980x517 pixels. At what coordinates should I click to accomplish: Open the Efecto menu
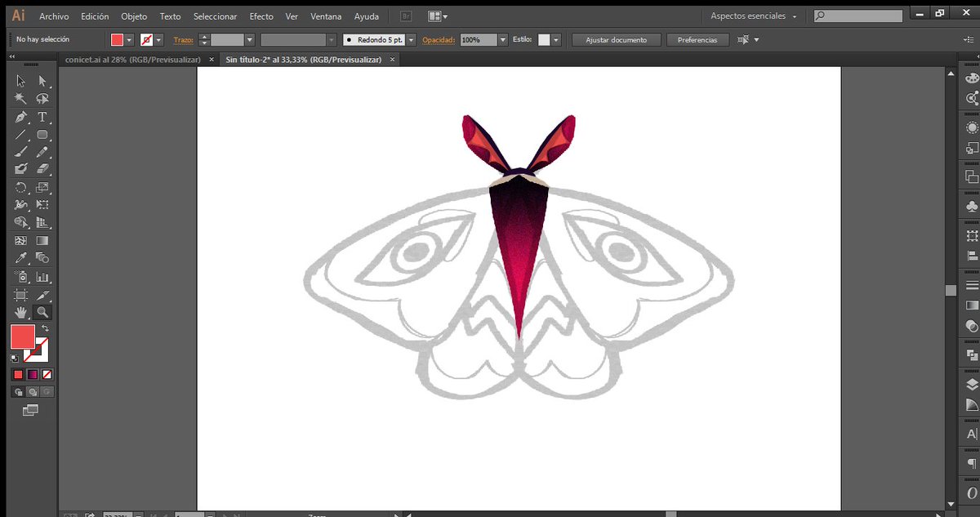(261, 16)
